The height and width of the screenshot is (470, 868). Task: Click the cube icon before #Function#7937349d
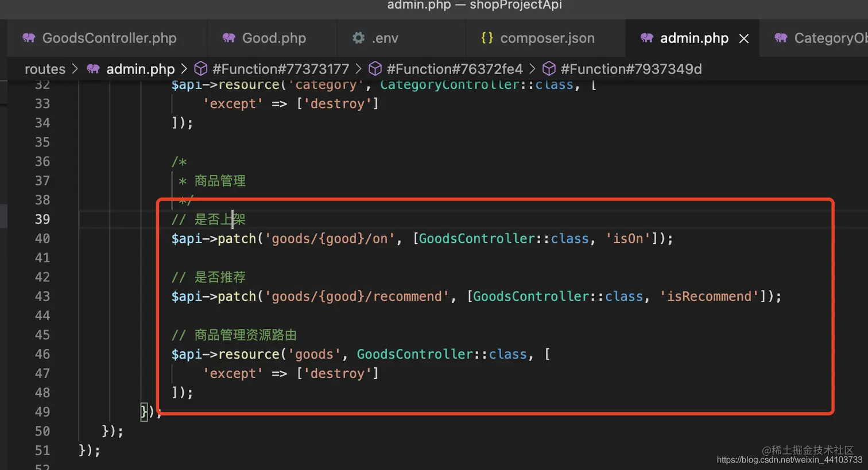(549, 69)
